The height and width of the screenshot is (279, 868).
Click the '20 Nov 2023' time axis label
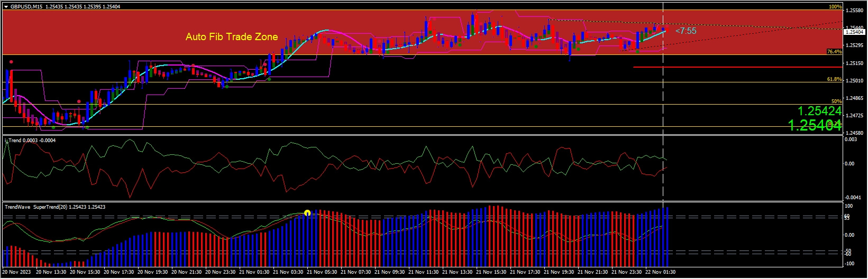(x=17, y=272)
